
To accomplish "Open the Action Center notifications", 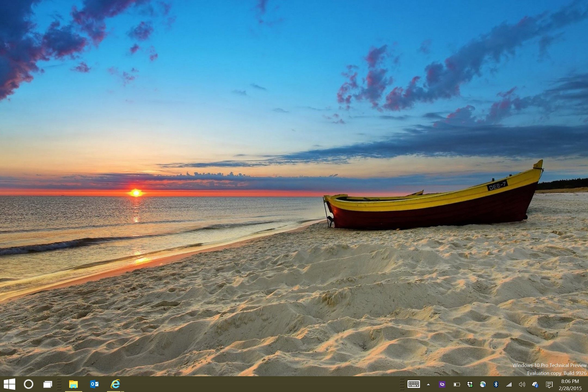I will (x=549, y=384).
